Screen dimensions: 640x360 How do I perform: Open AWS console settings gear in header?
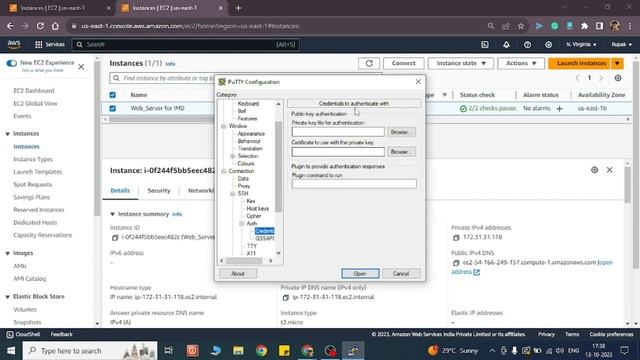(x=549, y=44)
